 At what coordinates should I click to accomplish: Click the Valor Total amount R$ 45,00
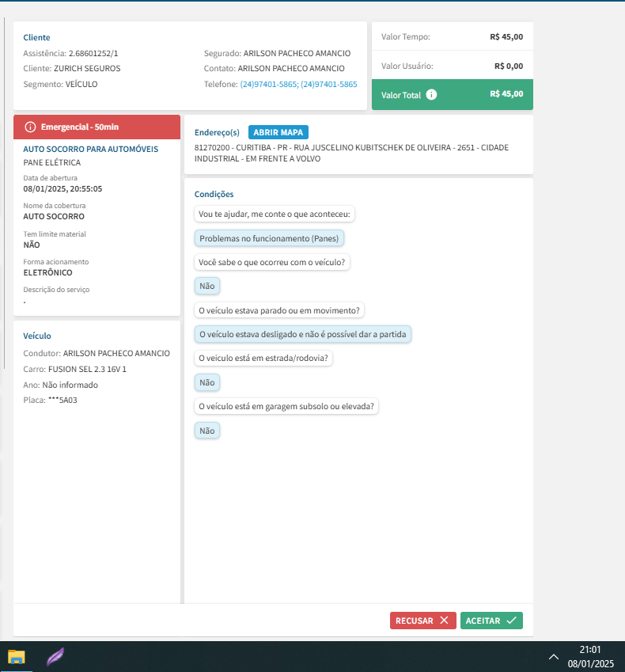click(x=506, y=94)
